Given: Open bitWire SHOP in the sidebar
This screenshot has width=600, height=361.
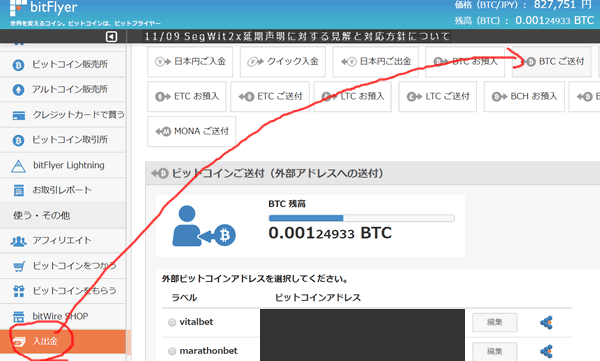Looking at the screenshot, I should pos(63,316).
